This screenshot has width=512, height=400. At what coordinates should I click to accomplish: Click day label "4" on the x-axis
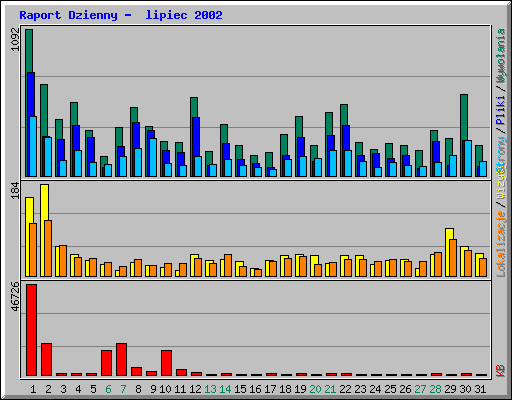[x=78, y=389]
